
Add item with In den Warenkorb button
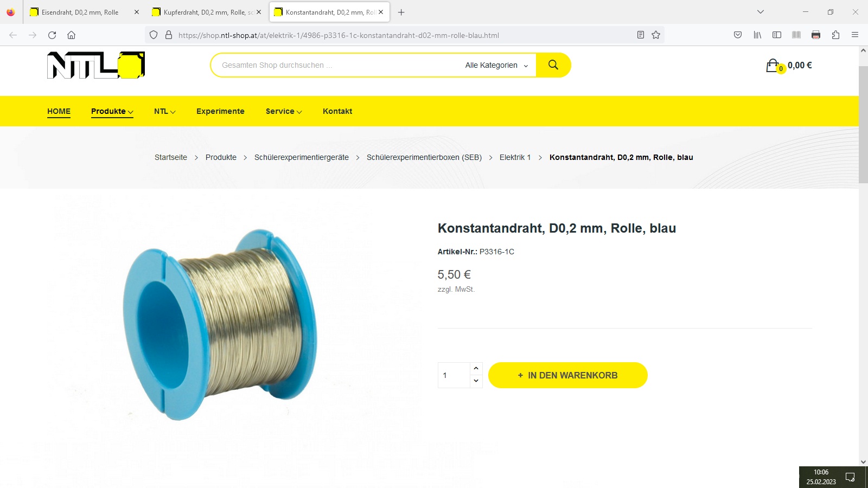(x=568, y=375)
